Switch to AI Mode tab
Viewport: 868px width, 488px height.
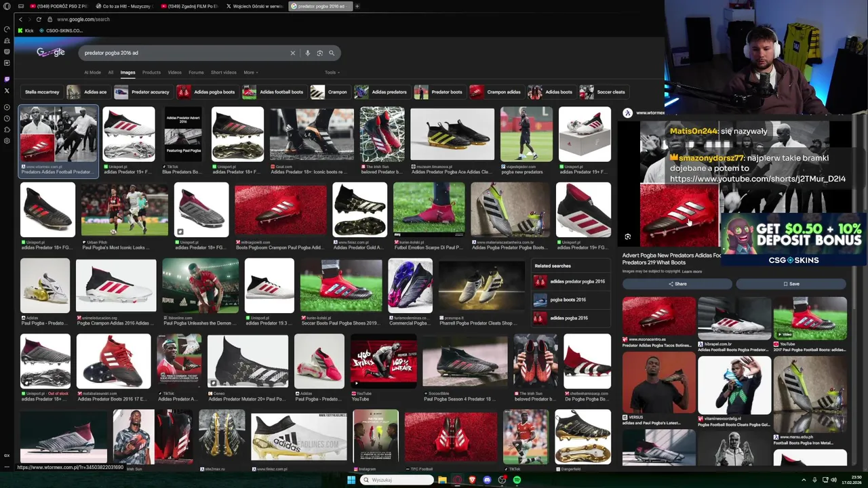[92, 73]
